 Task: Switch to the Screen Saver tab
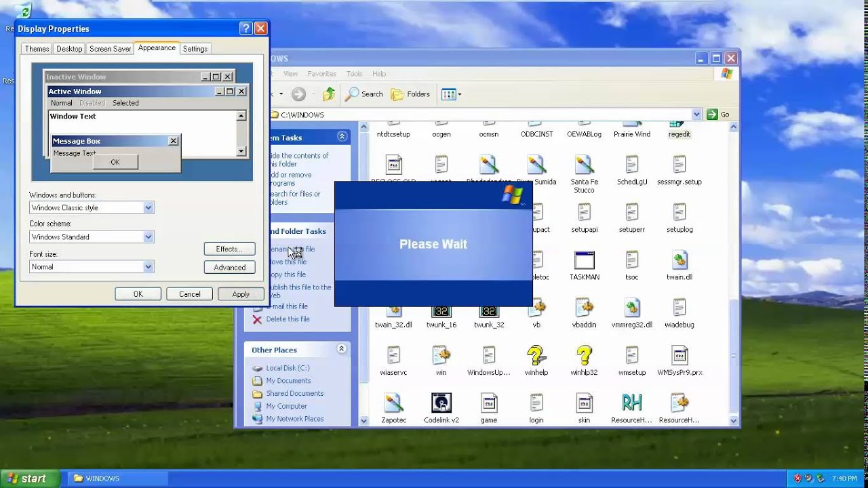click(x=111, y=49)
